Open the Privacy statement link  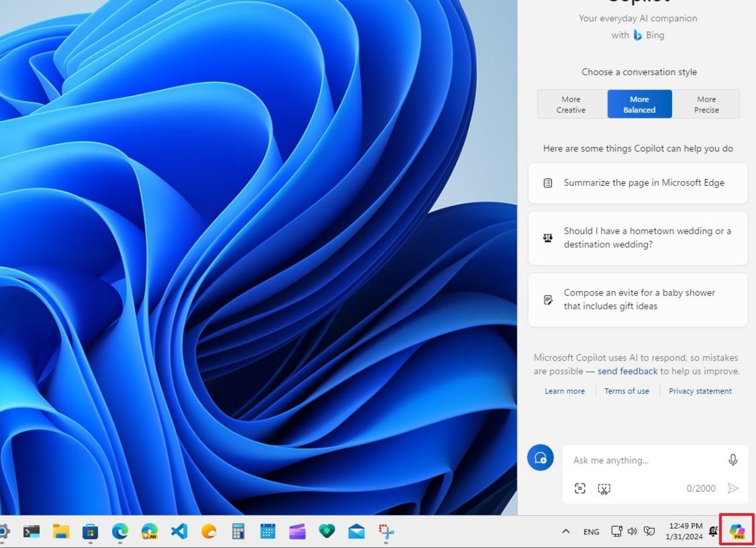tap(700, 391)
